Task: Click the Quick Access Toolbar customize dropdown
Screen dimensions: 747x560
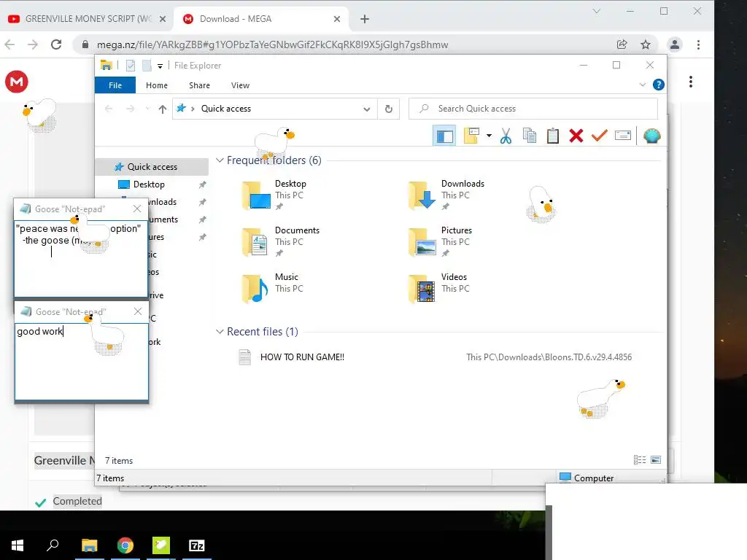Action: pos(160,66)
